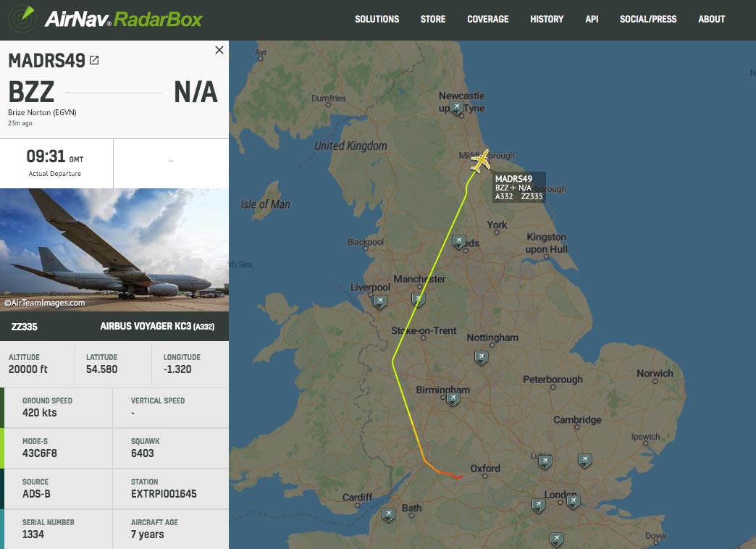
Task: Go to the Coverage page
Action: click(x=488, y=20)
